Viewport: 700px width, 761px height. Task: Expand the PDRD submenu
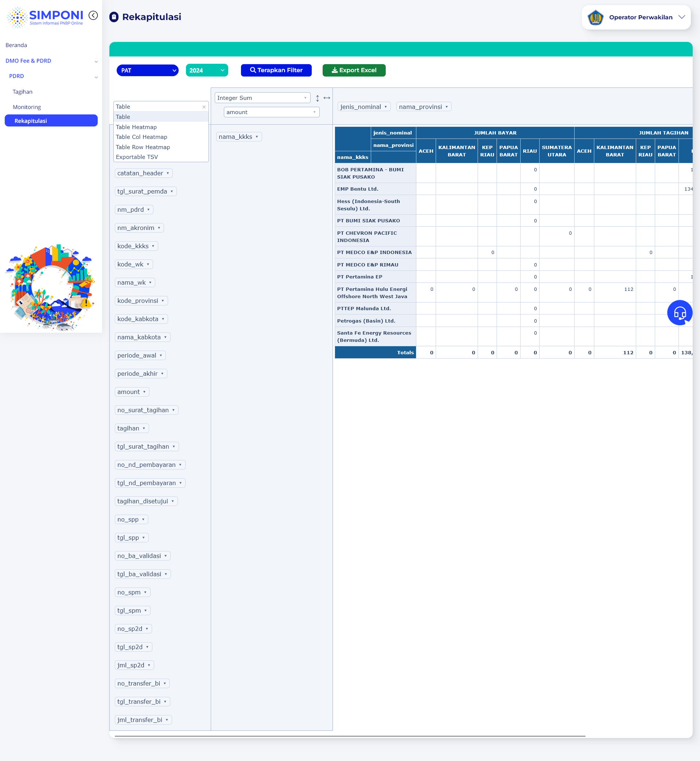[x=53, y=77]
